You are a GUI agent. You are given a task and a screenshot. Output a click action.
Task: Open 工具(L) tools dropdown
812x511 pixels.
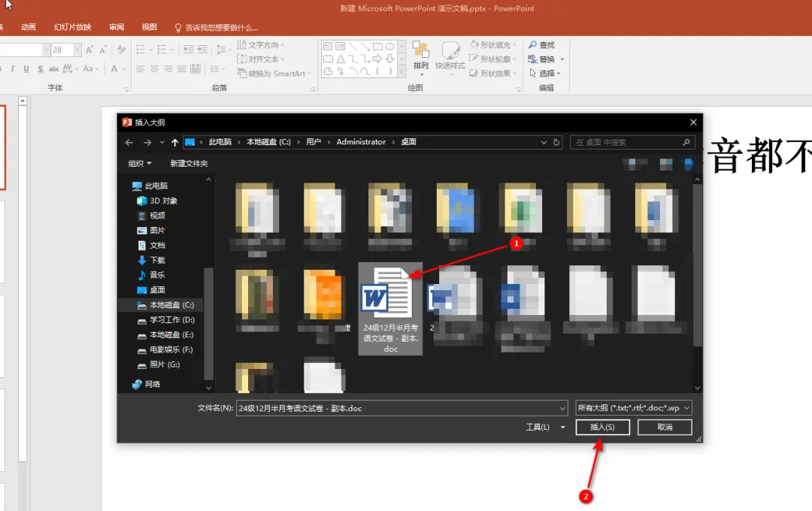pyautogui.click(x=545, y=427)
